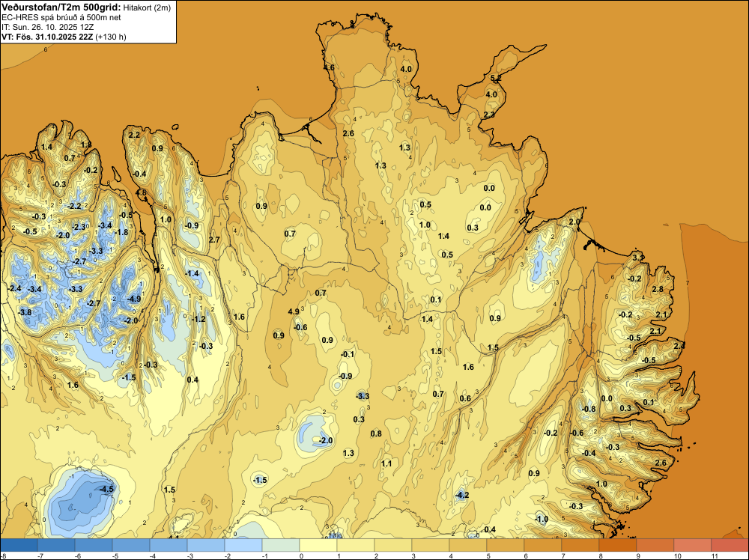This screenshot has height=560, width=749.
Task: Select the line 'EC-HRES spá brúuð á 500m net'
Action: (x=61, y=18)
